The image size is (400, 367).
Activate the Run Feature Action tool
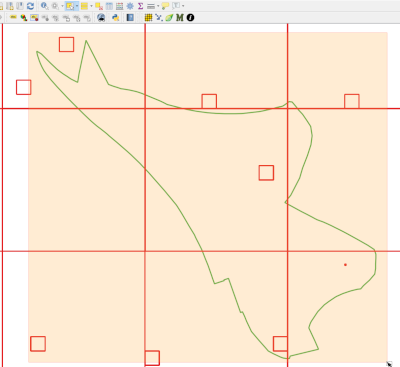pos(55,6)
